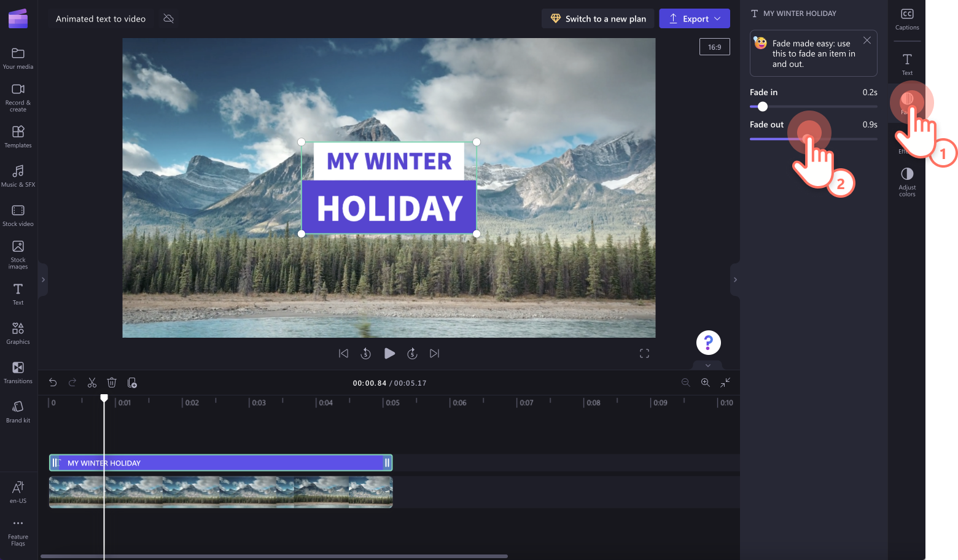The height and width of the screenshot is (560, 958).
Task: Browse Music & SFX library
Action: 18,176
